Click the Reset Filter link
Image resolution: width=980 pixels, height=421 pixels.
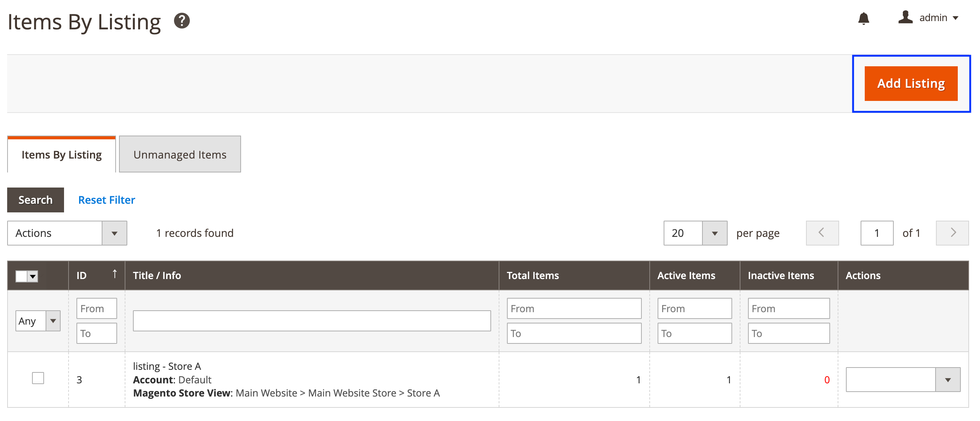106,200
